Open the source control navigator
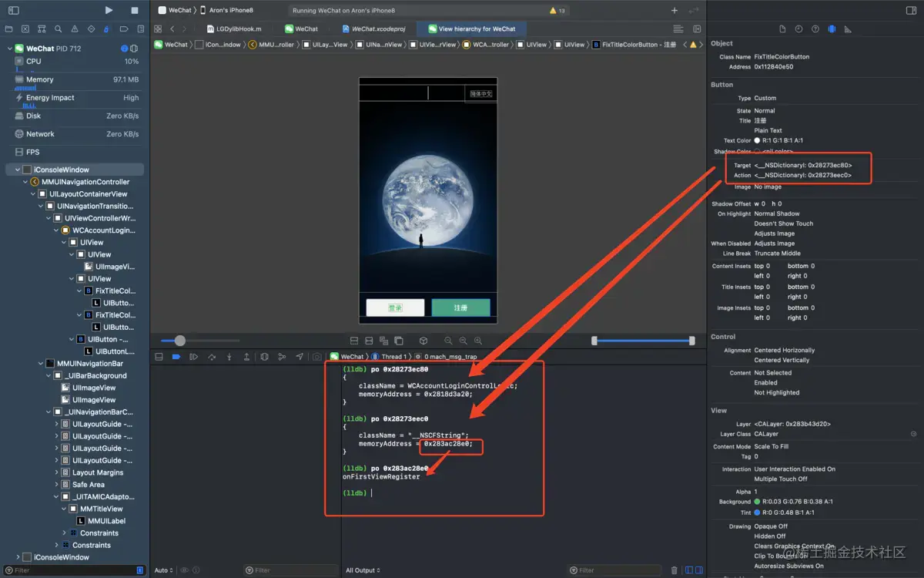This screenshot has width=924, height=578. pyautogui.click(x=25, y=29)
